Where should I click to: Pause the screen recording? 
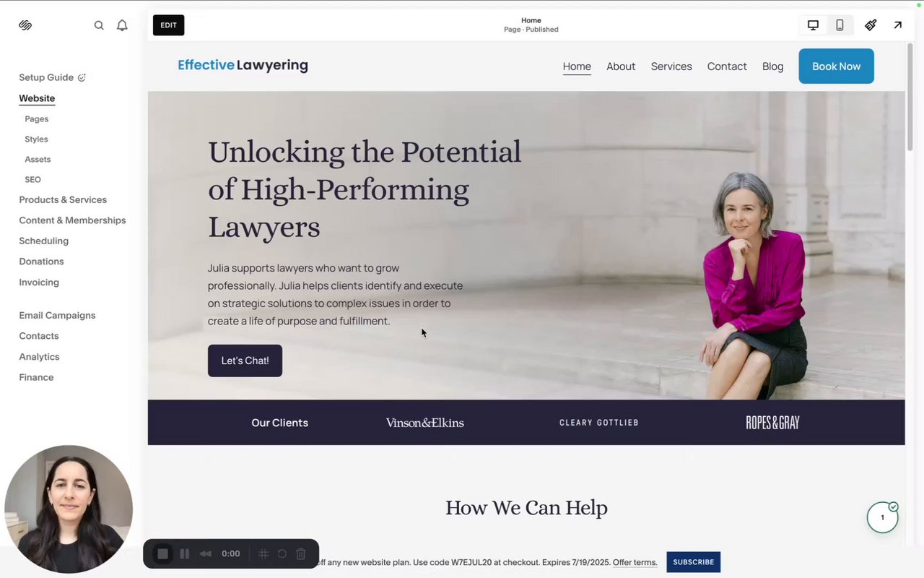click(x=185, y=554)
